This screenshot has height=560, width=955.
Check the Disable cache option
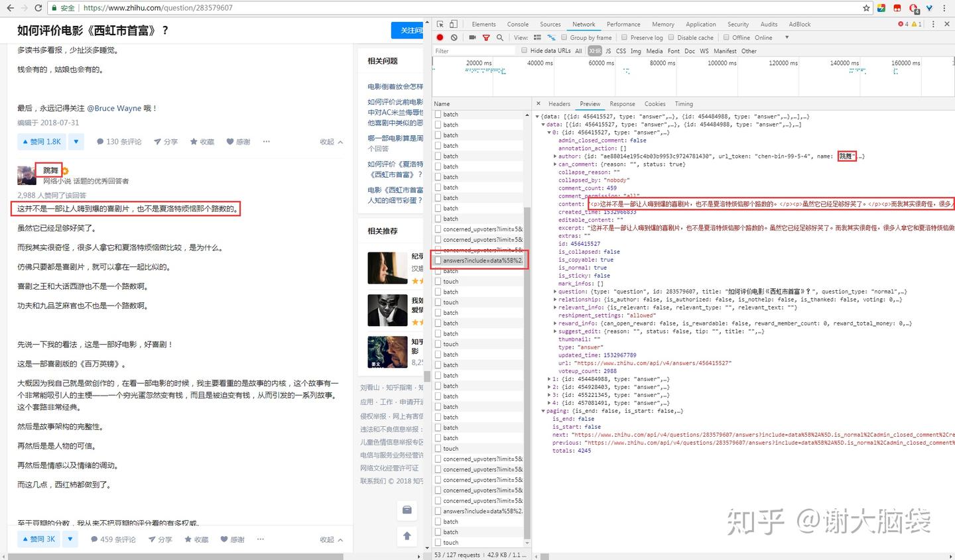(672, 37)
